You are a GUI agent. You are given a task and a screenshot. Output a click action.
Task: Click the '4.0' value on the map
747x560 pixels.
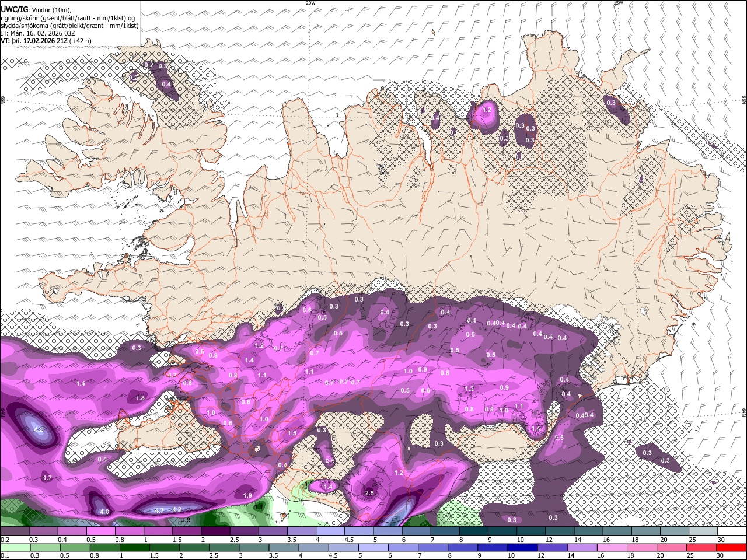[x=105, y=512]
